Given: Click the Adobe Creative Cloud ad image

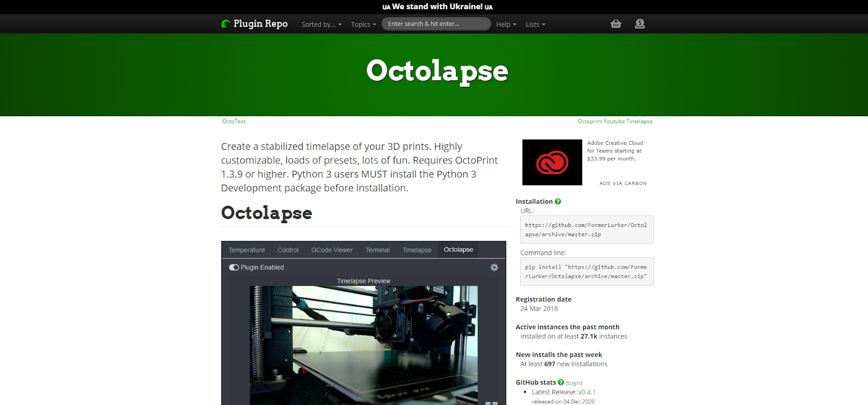Looking at the screenshot, I should (x=552, y=162).
